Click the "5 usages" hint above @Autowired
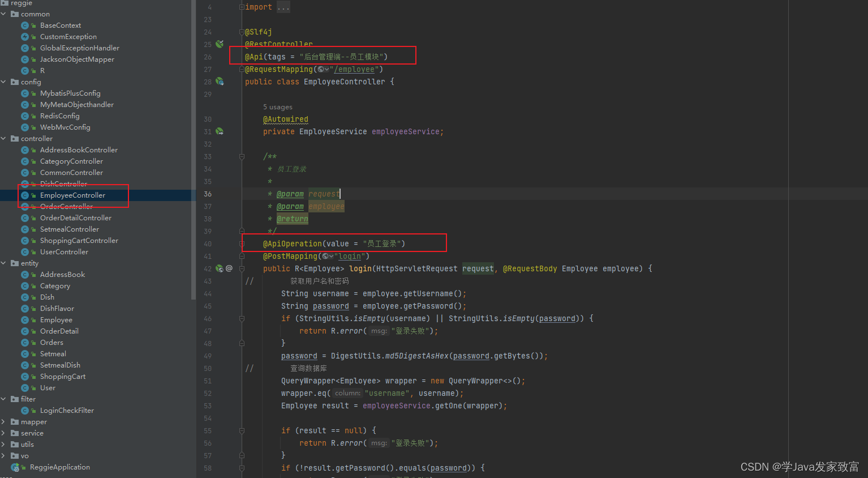Viewport: 868px width, 478px height. point(278,107)
